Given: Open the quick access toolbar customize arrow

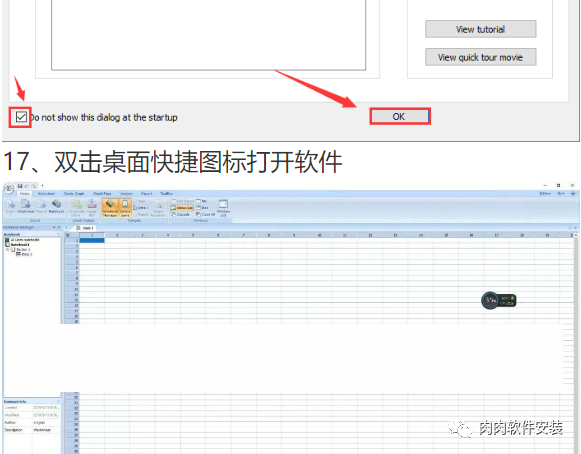Looking at the screenshot, I should (42, 186).
